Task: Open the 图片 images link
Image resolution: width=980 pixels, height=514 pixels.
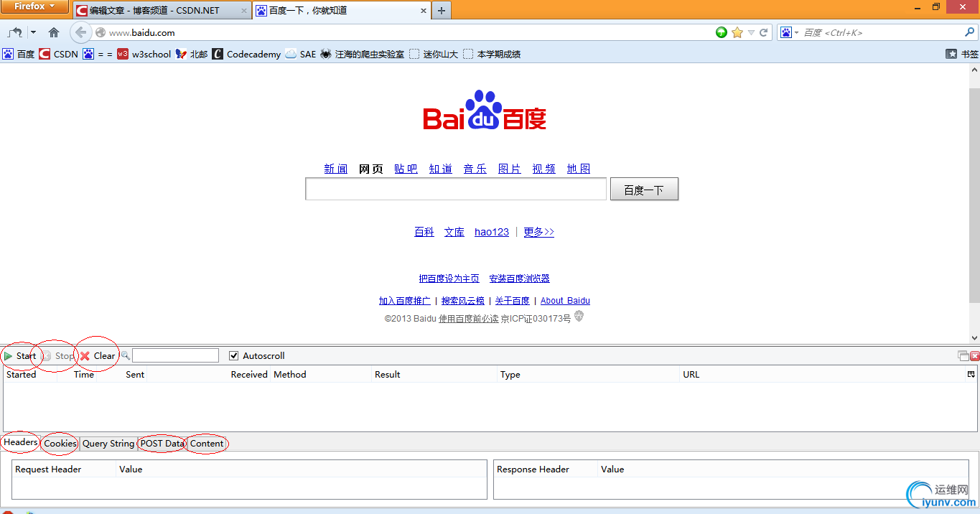Action: tap(510, 169)
